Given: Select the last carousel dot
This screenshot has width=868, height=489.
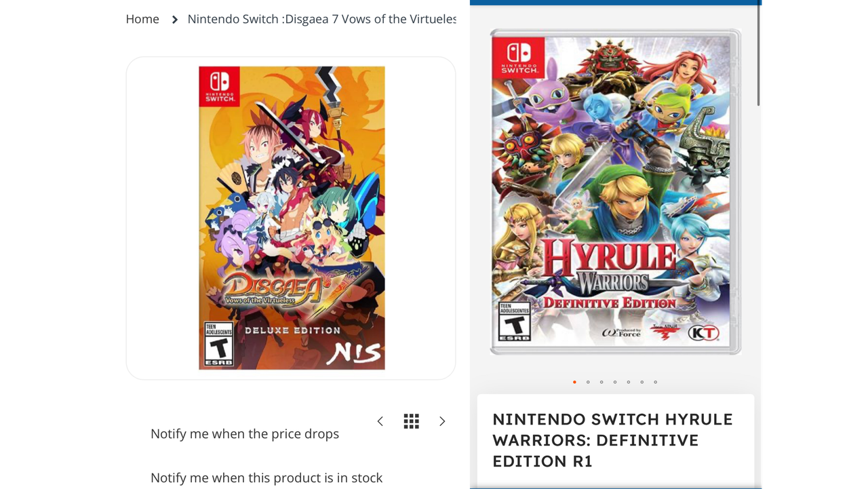Looking at the screenshot, I should click(x=656, y=382).
